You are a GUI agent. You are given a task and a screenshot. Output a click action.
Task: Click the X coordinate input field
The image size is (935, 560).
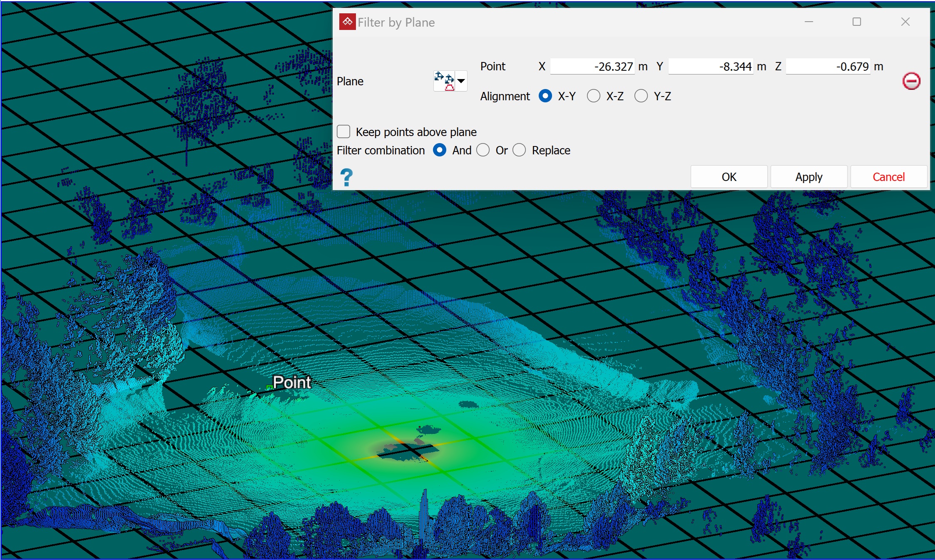tap(592, 67)
